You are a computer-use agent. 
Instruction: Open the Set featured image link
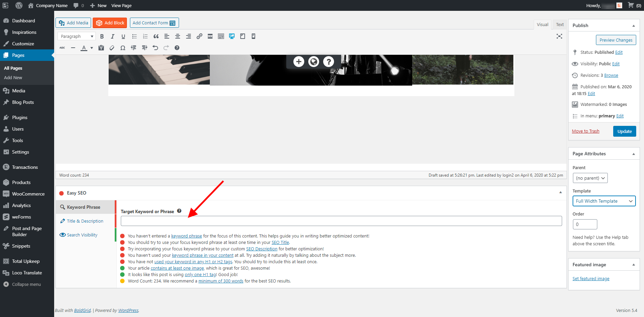pos(591,278)
